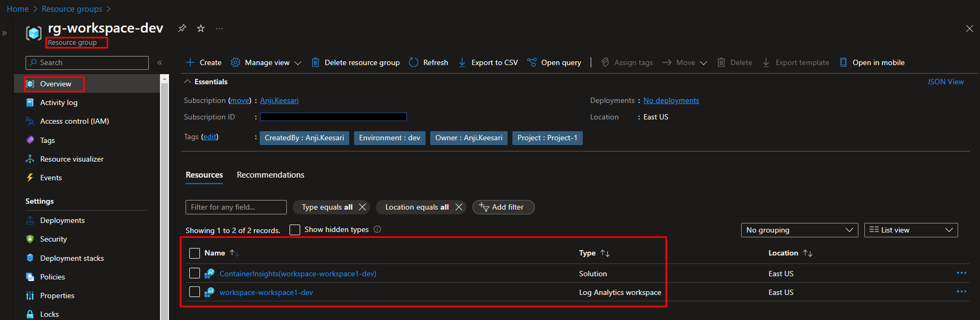Export resources to CSV

pos(488,62)
